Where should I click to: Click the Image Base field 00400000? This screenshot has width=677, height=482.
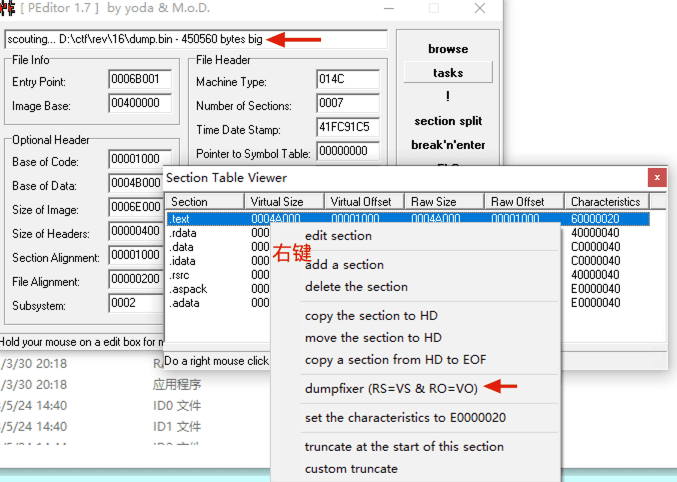(140, 103)
